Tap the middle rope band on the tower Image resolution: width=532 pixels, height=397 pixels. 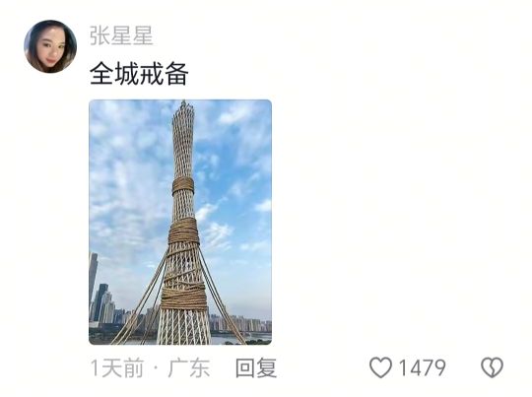tap(183, 231)
